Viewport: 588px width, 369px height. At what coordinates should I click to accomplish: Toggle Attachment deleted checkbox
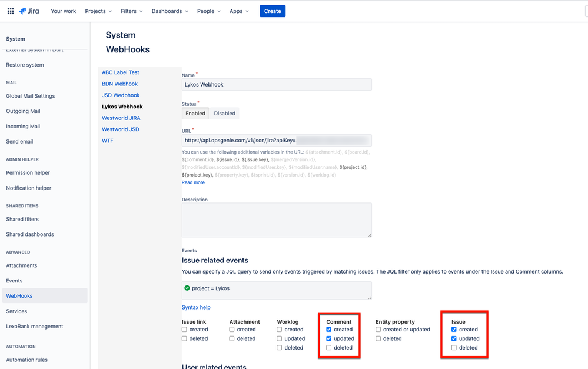[232, 338]
